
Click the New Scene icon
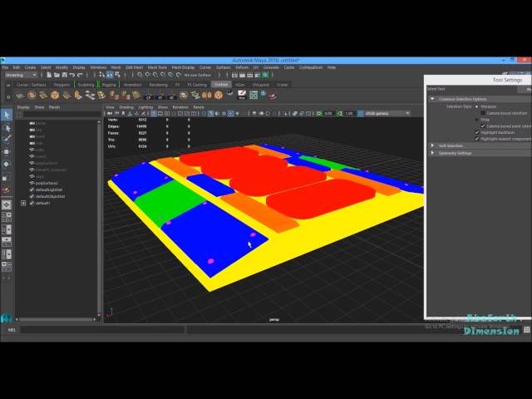[x=49, y=75]
